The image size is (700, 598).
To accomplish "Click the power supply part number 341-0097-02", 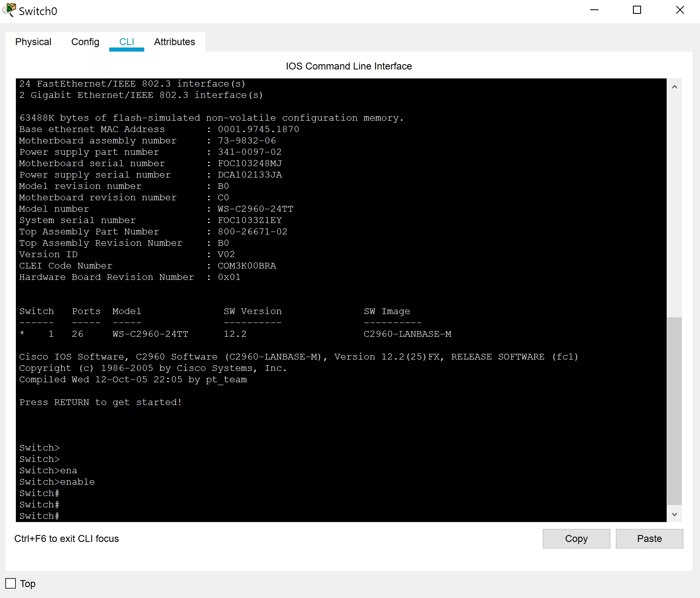I will coord(250,152).
